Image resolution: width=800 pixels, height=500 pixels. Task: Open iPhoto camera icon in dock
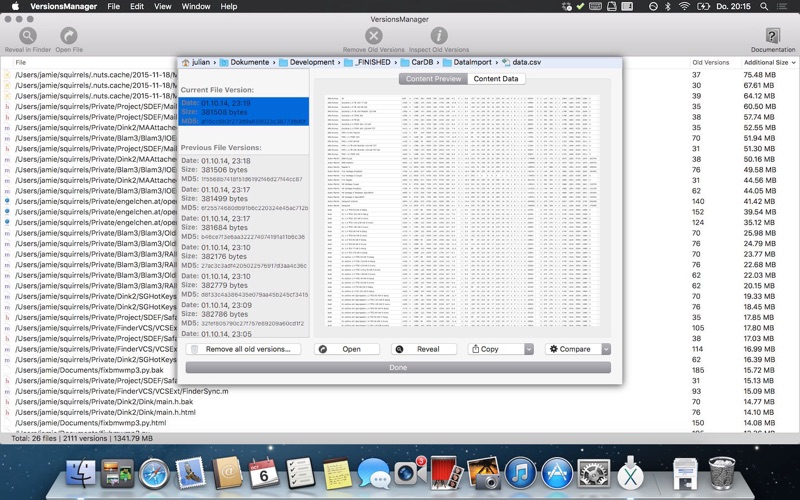pyautogui.click(x=483, y=473)
